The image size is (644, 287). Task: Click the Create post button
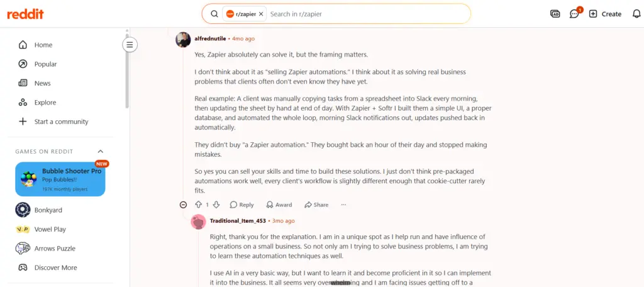(x=605, y=14)
